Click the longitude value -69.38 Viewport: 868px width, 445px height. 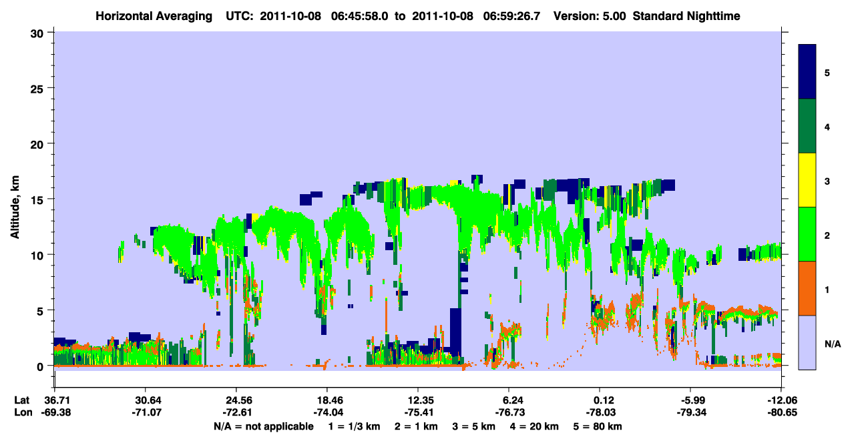[55, 413]
